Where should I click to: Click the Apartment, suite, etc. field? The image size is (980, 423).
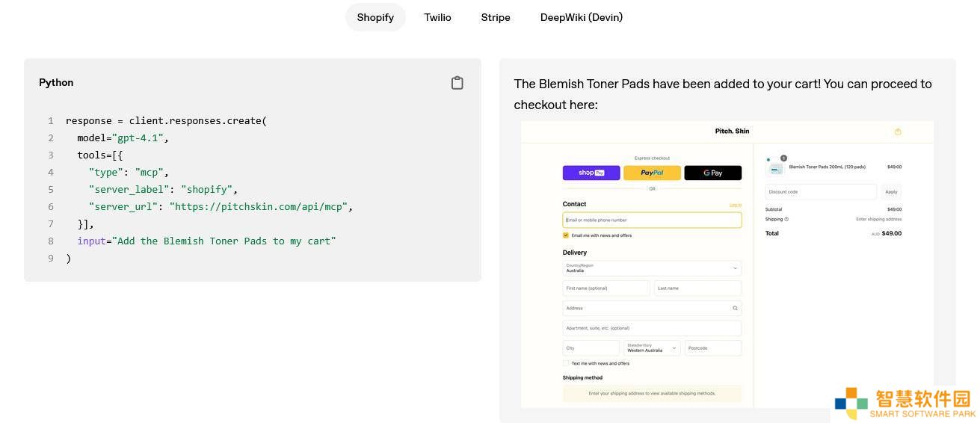point(652,328)
